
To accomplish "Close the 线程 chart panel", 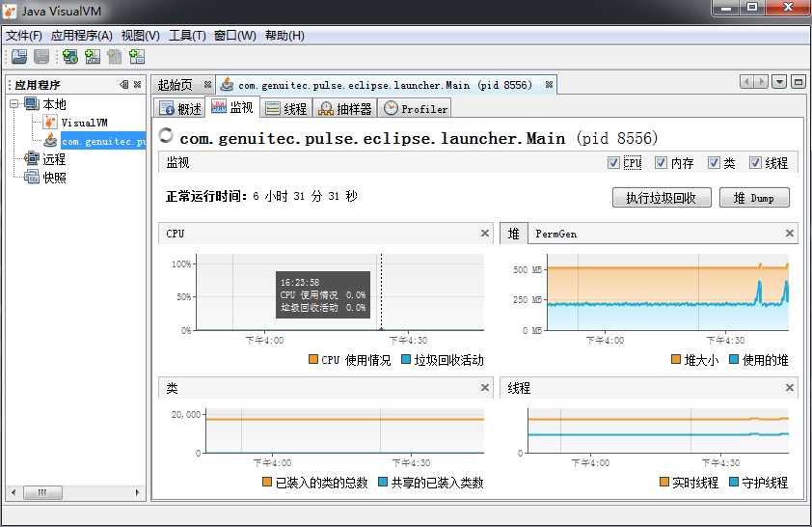I will point(790,388).
